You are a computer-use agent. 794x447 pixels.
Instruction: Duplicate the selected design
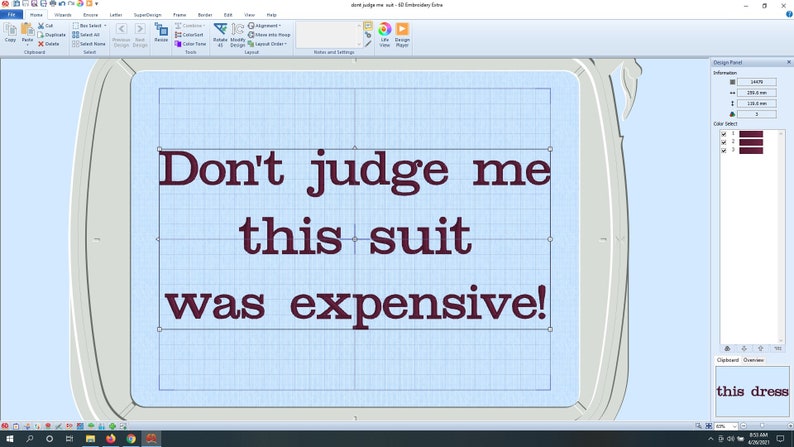coord(52,34)
